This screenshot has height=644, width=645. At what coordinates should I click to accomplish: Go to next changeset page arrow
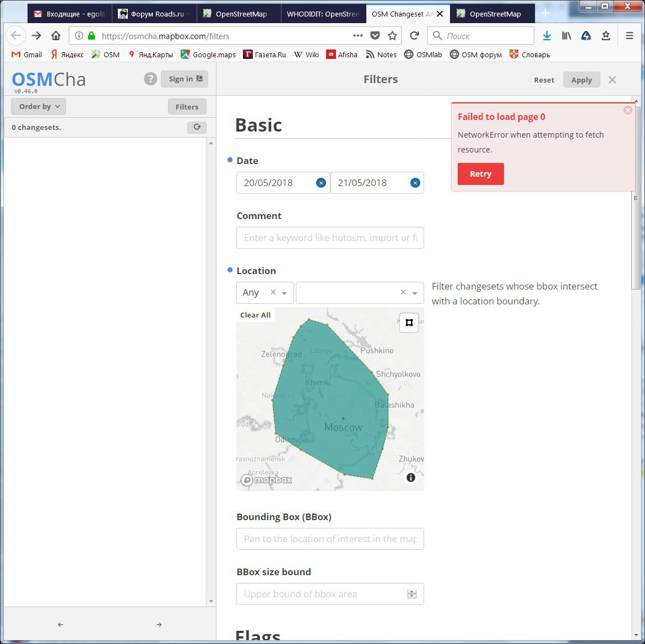coord(159,624)
